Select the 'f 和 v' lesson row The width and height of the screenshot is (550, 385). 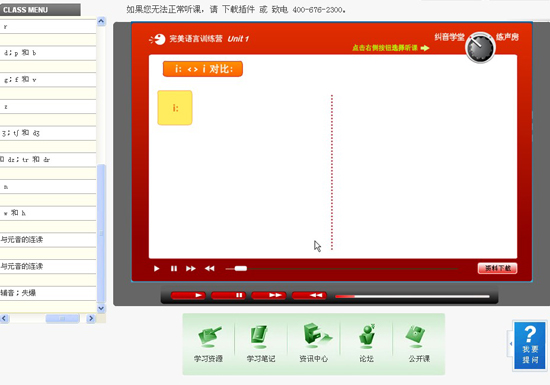pyautogui.click(x=48, y=80)
